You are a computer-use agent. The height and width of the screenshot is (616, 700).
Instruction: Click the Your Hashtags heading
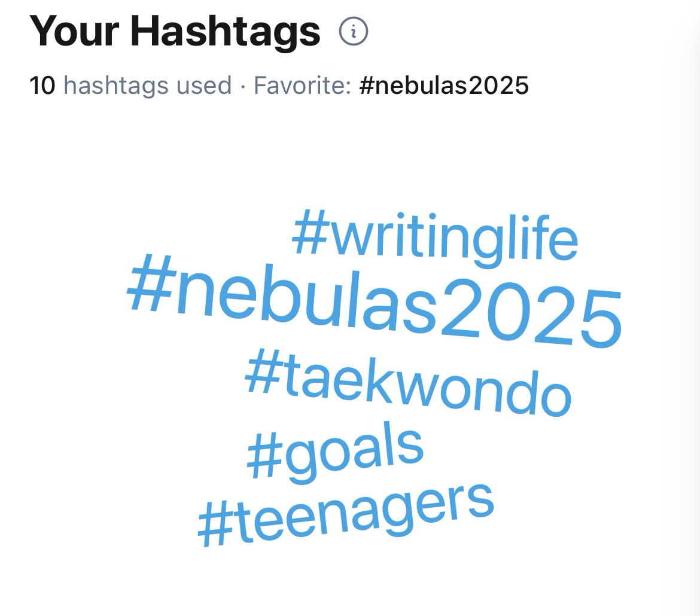(x=175, y=31)
